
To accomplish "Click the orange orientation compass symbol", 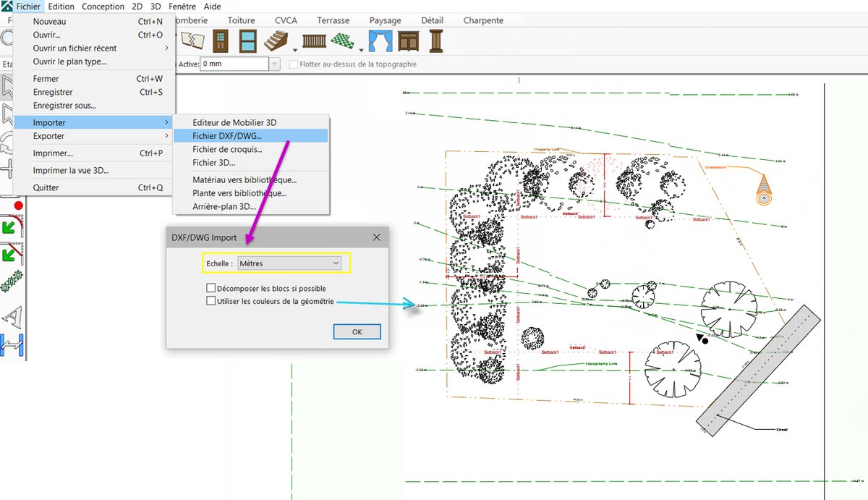I will point(764,189).
